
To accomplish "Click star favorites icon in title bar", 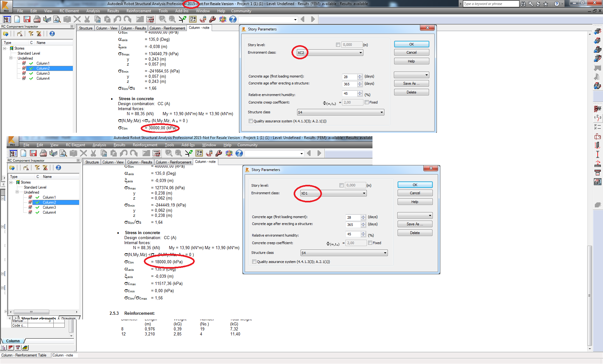I will (x=546, y=4).
